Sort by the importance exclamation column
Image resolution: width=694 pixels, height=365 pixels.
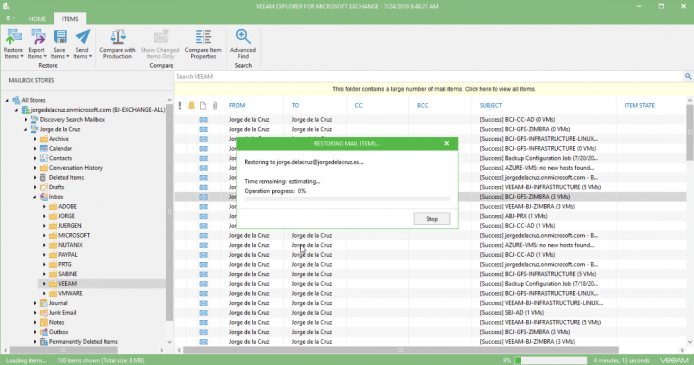tap(180, 105)
